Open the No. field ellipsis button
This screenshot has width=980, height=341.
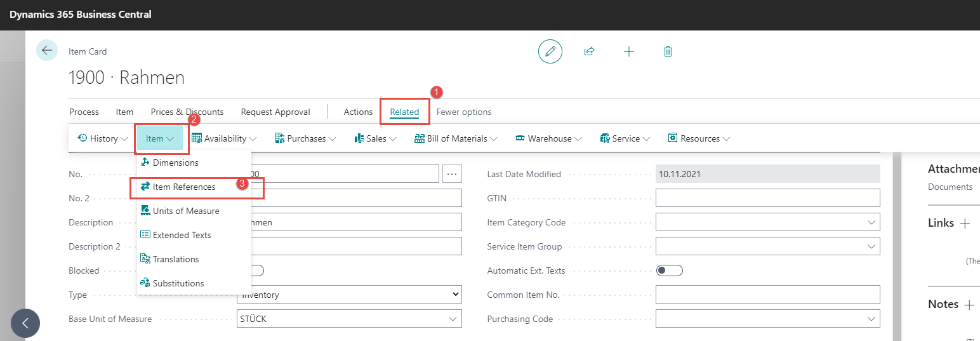(x=452, y=173)
